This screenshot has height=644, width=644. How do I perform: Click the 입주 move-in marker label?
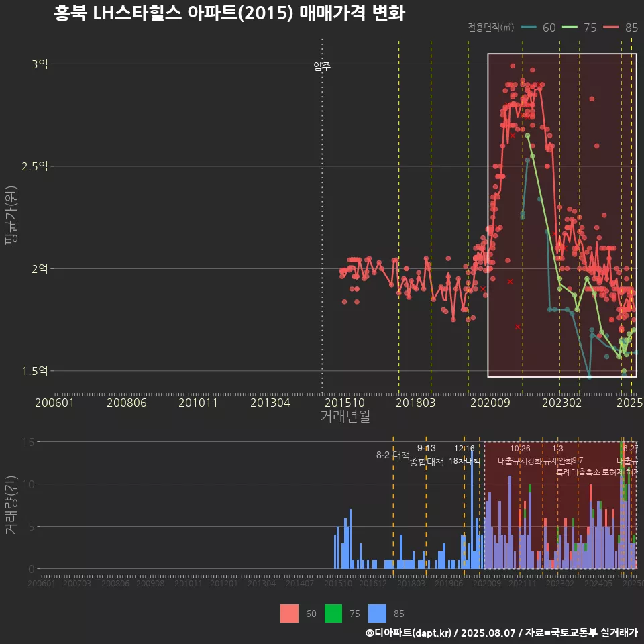[x=322, y=66]
